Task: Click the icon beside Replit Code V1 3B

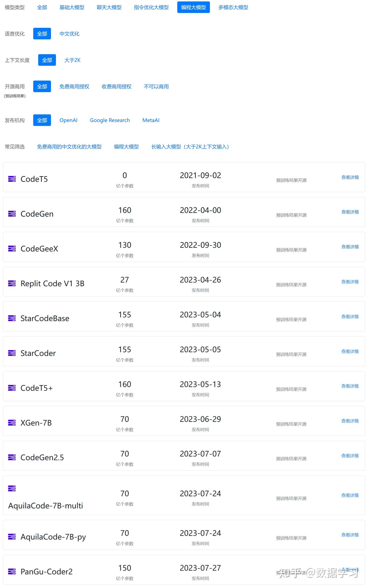Action: click(12, 283)
